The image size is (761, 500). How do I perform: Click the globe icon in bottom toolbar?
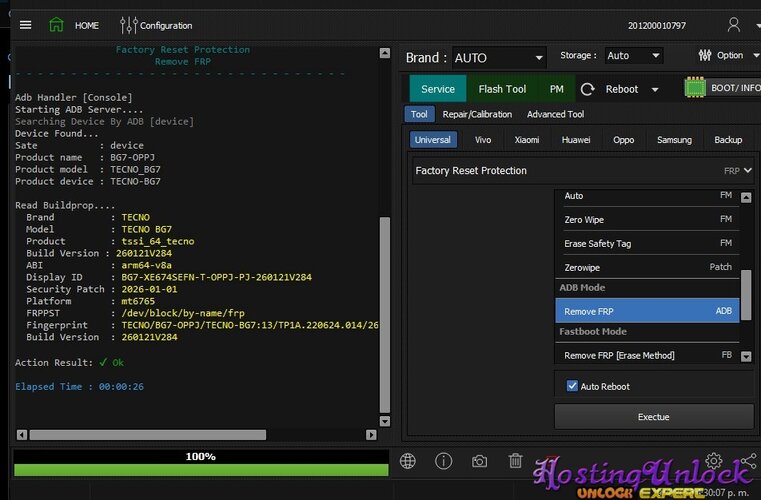coord(408,461)
